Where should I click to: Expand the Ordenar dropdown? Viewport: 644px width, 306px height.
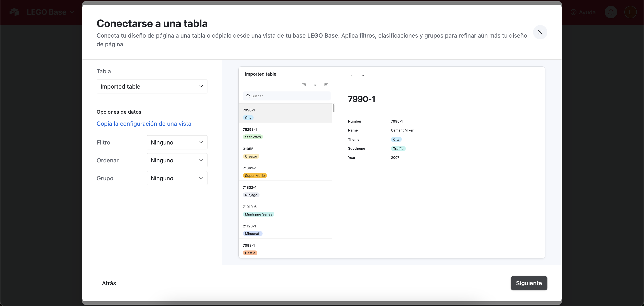coord(177,160)
